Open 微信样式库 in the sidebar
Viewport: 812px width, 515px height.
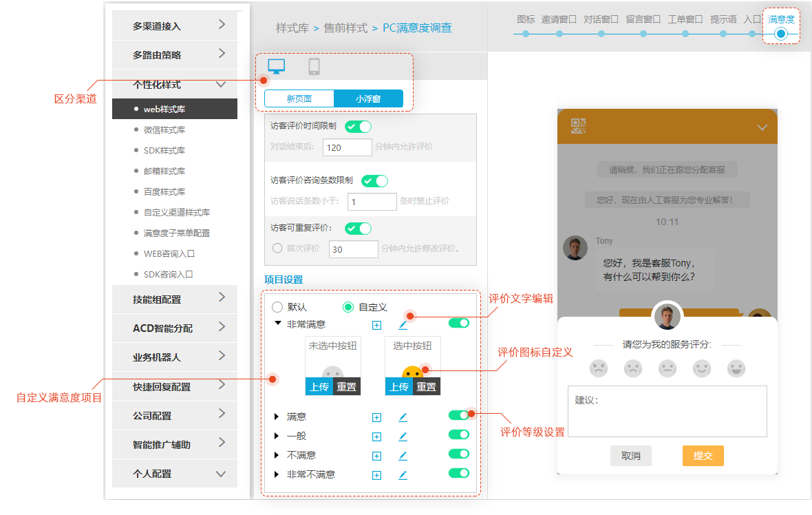pos(164,129)
